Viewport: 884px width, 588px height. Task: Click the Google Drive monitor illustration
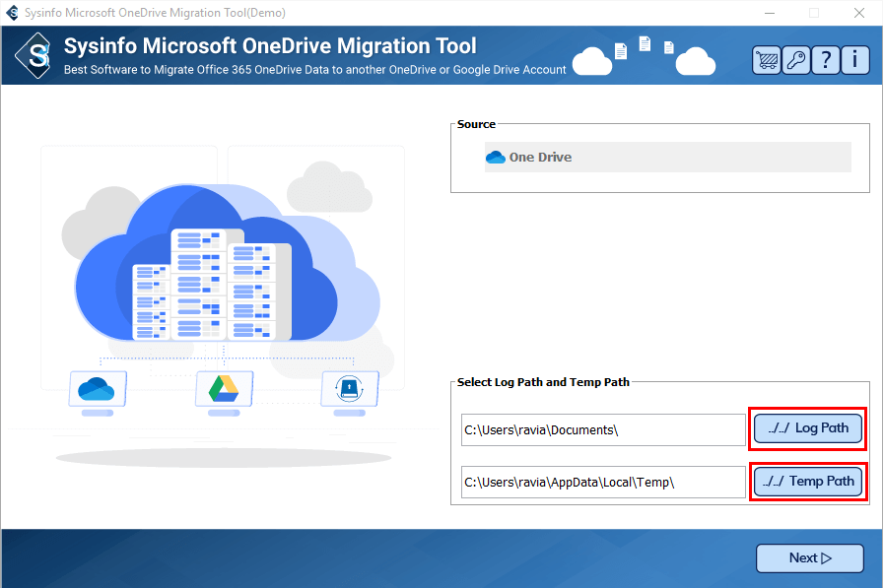point(224,393)
